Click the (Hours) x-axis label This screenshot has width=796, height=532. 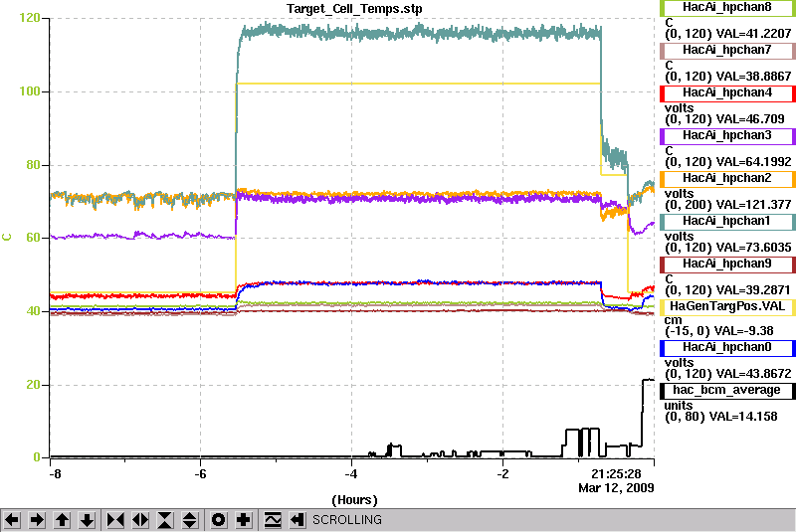coord(354,500)
